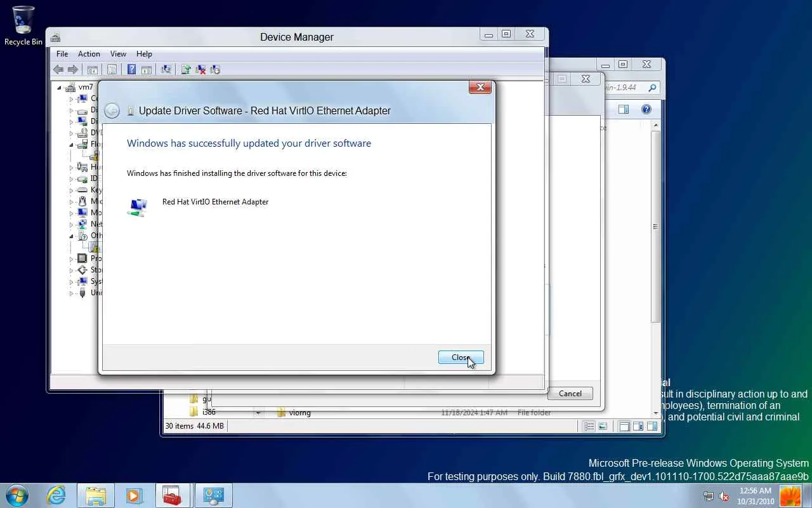Image resolution: width=812 pixels, height=508 pixels.
Task: Open the Recycle Bin desktop icon
Action: click(x=23, y=26)
